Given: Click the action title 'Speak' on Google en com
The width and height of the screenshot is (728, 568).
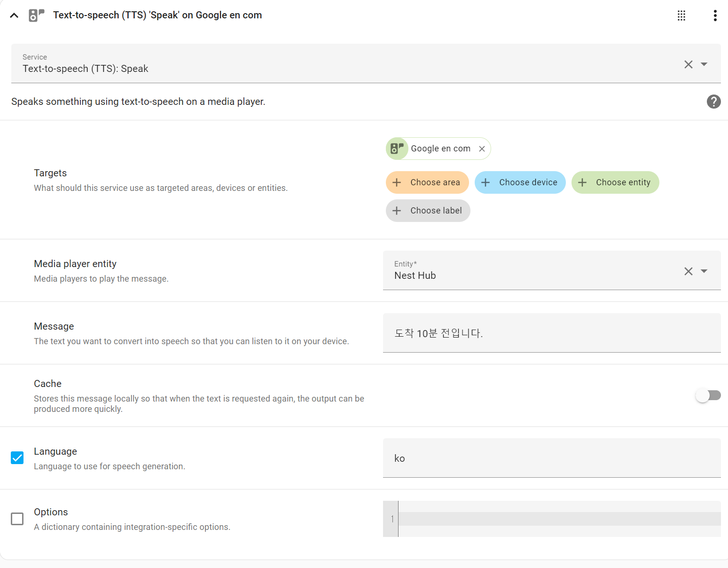Looking at the screenshot, I should (x=157, y=15).
